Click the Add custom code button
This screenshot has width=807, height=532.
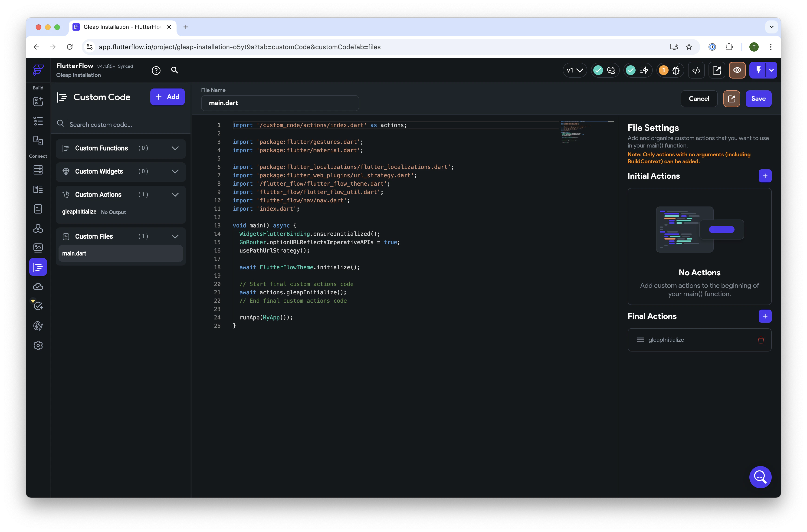pos(167,97)
